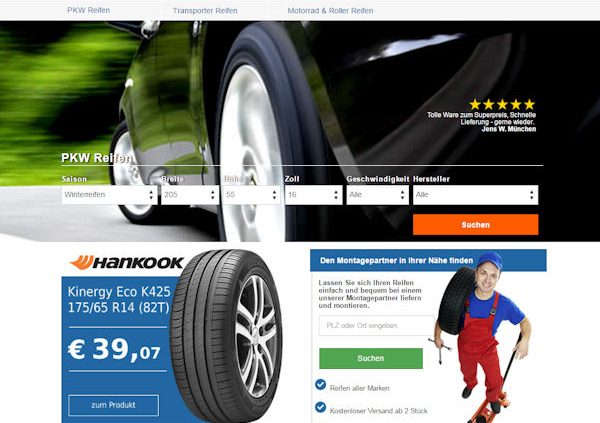Click the PKW Reifen search heading
Image resolution: width=600 pixels, height=423 pixels.
[x=96, y=158]
